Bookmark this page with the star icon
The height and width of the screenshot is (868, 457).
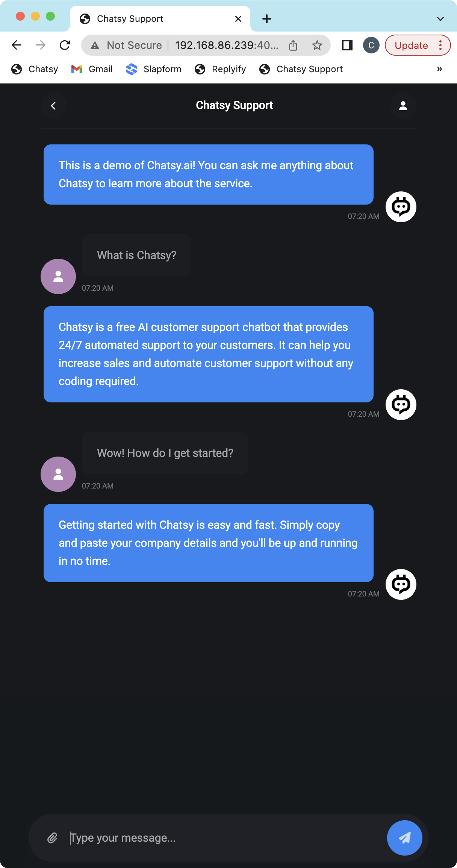(317, 46)
